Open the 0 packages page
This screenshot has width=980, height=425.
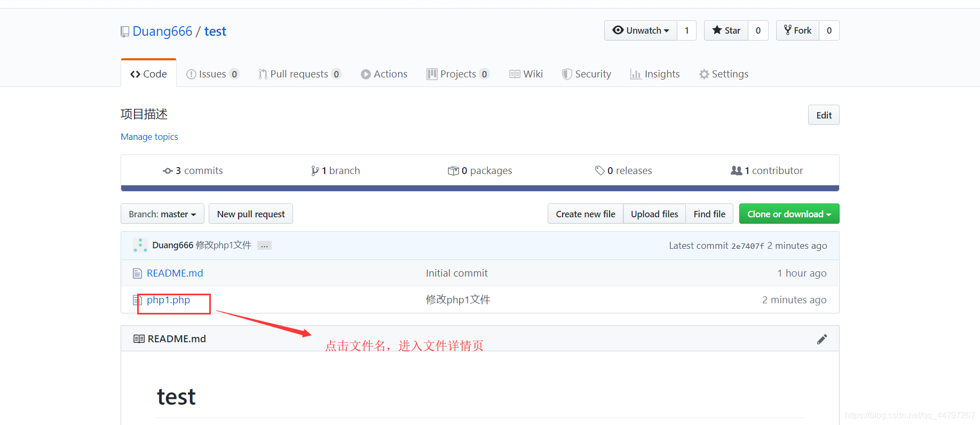click(x=480, y=170)
